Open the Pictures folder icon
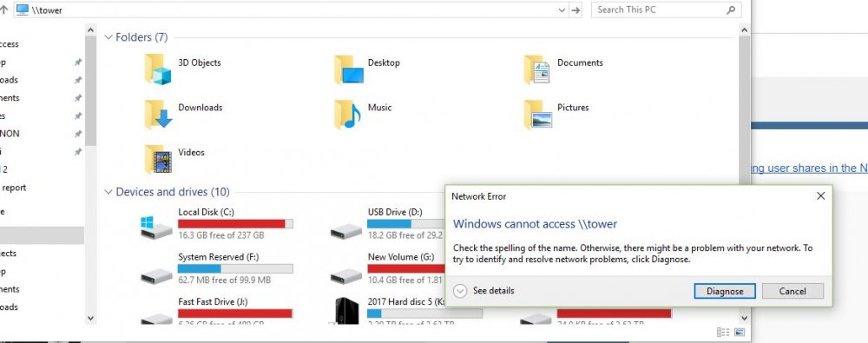The image size is (868, 343). click(x=538, y=114)
